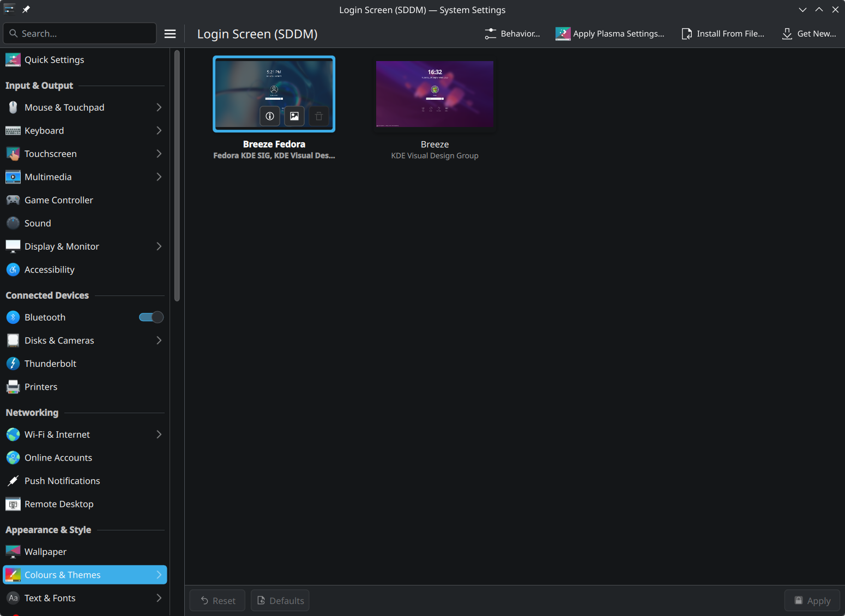
Task: Minimize the System Settings window
Action: click(x=802, y=9)
